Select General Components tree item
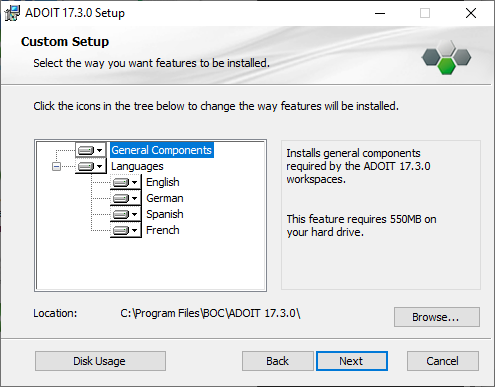 162,150
